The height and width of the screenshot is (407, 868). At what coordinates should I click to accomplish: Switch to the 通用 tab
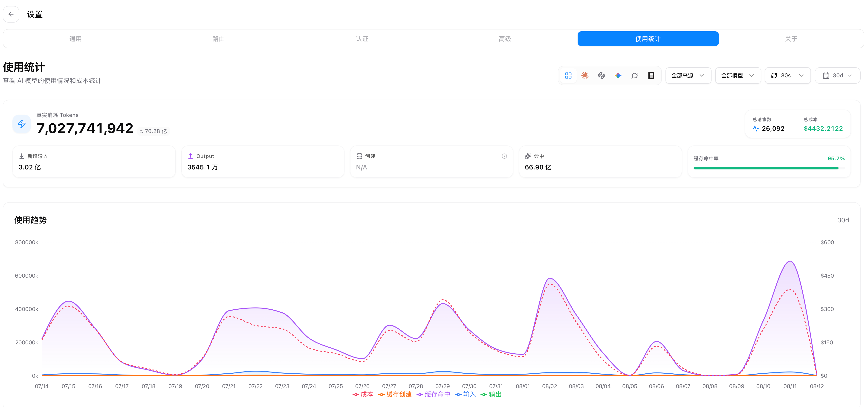pyautogui.click(x=75, y=39)
